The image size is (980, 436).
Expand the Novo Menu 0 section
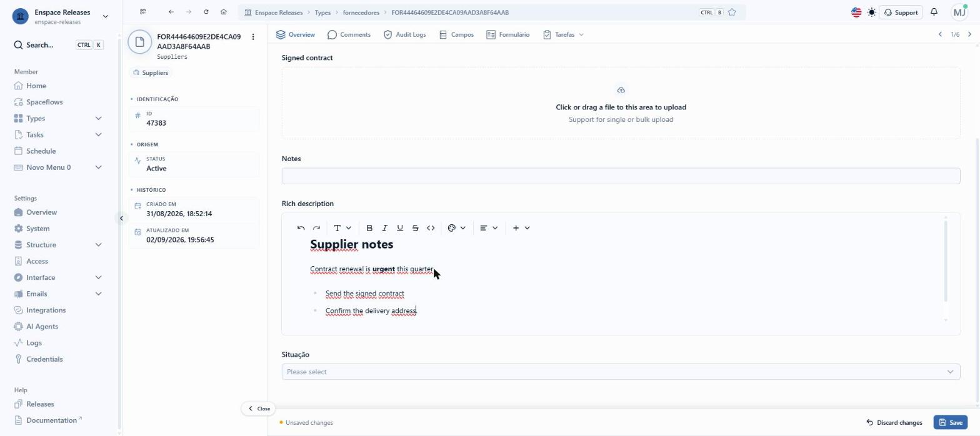coord(59,167)
